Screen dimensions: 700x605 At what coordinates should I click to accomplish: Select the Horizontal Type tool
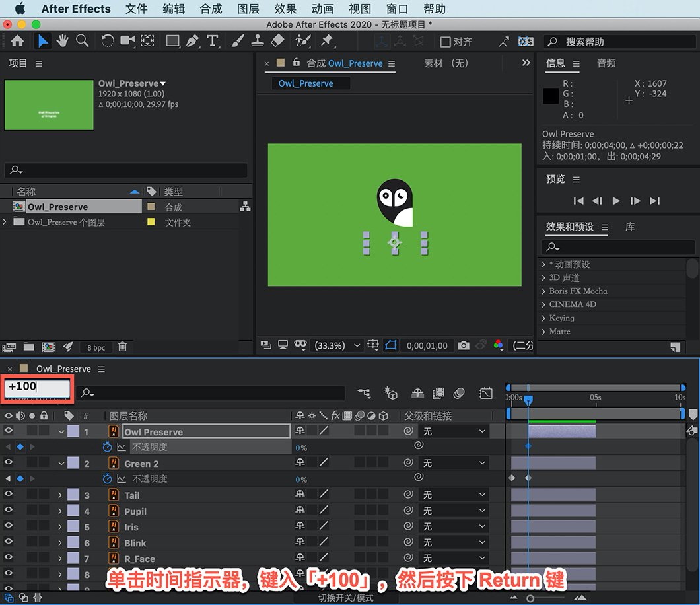[213, 41]
